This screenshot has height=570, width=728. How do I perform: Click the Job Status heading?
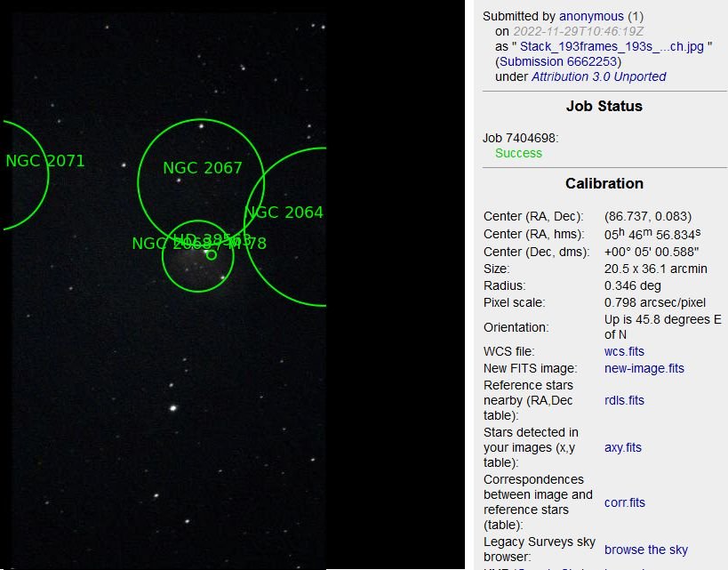click(x=604, y=106)
